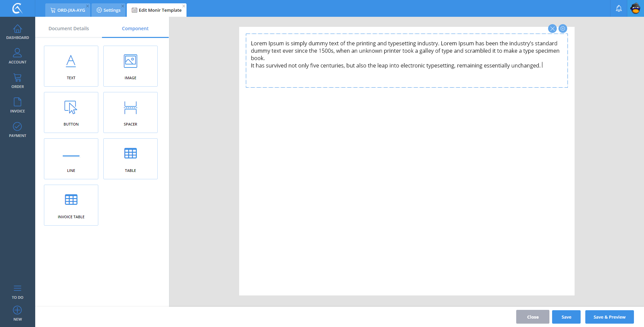The image size is (644, 327).
Task: Add a Line divider component
Action: [71, 159]
